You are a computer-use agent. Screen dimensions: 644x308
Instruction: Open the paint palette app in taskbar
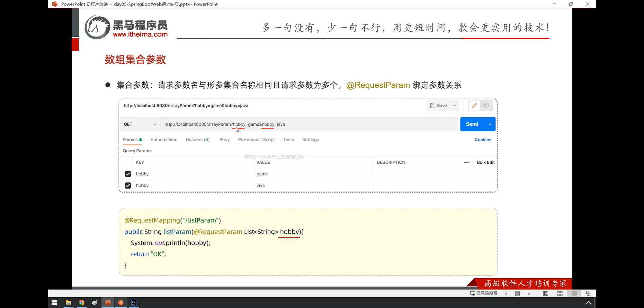click(x=95, y=302)
